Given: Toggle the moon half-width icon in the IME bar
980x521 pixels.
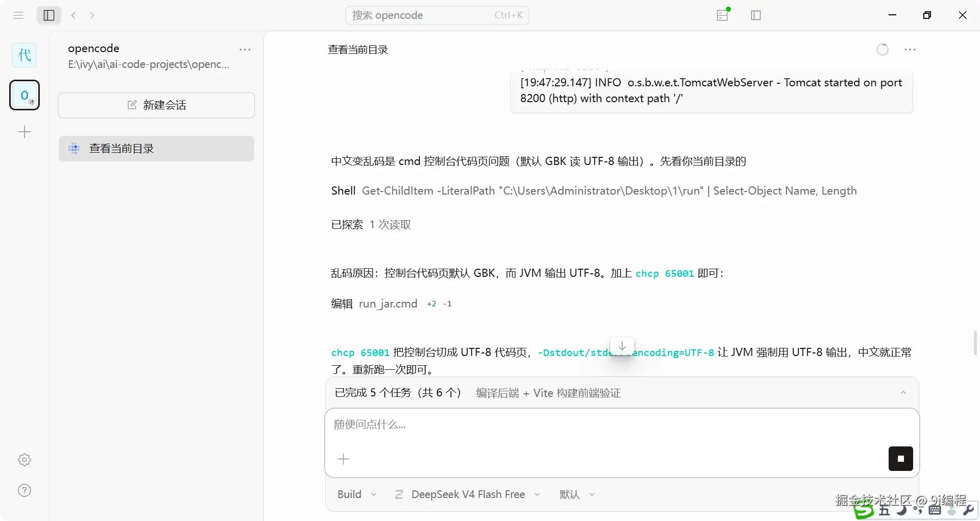Looking at the screenshot, I should [x=902, y=510].
